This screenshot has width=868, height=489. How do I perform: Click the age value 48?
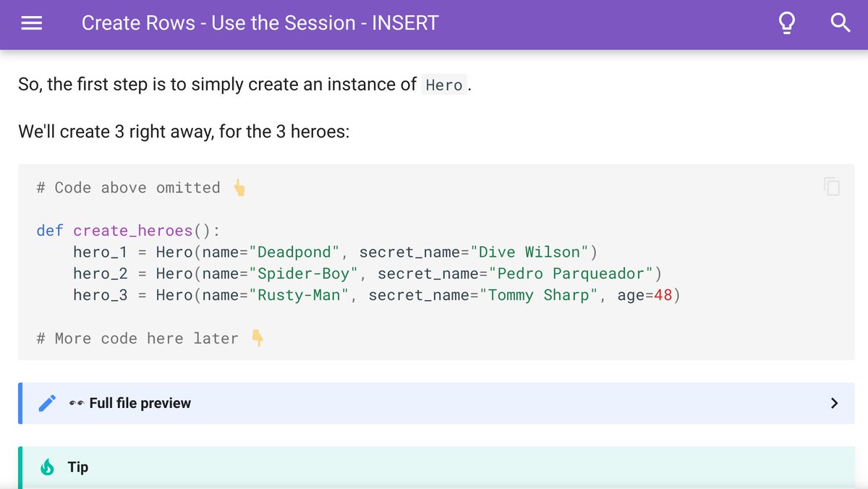pos(663,295)
